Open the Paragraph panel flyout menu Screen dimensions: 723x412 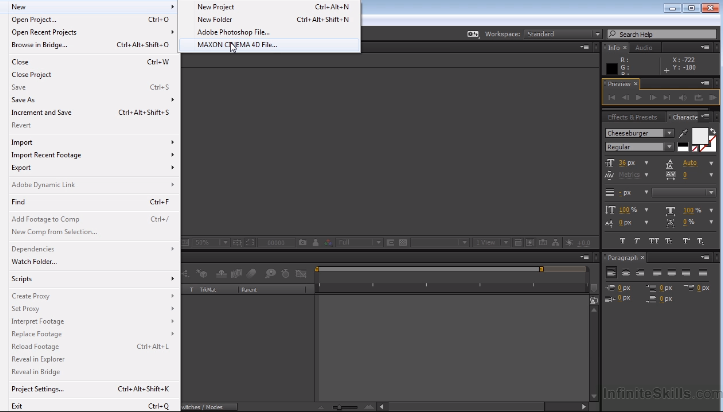coord(705,258)
